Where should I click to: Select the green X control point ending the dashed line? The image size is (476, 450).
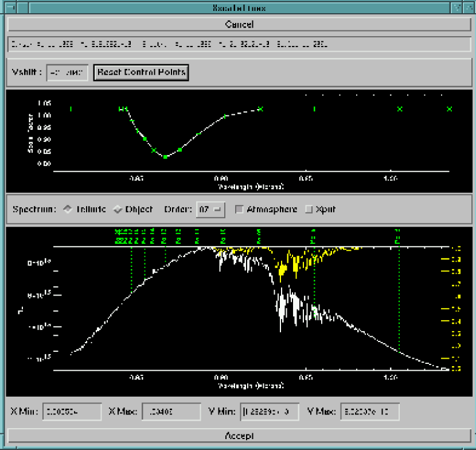click(260, 109)
